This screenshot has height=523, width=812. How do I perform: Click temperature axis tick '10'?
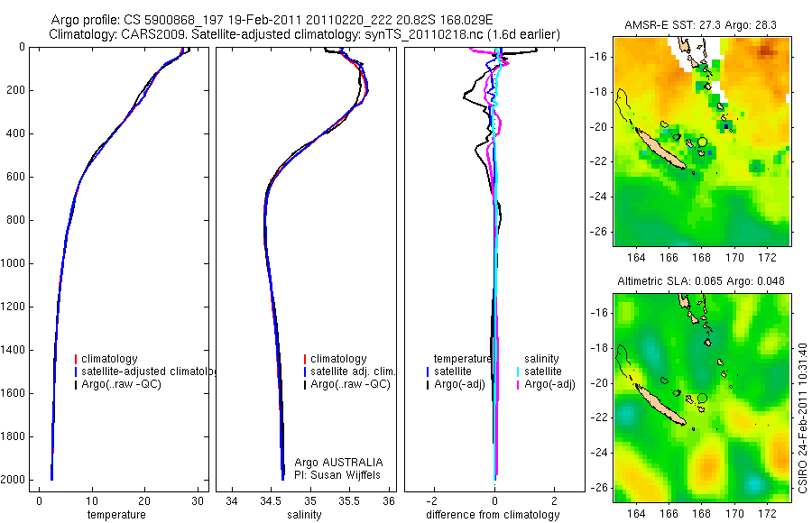coord(92,501)
